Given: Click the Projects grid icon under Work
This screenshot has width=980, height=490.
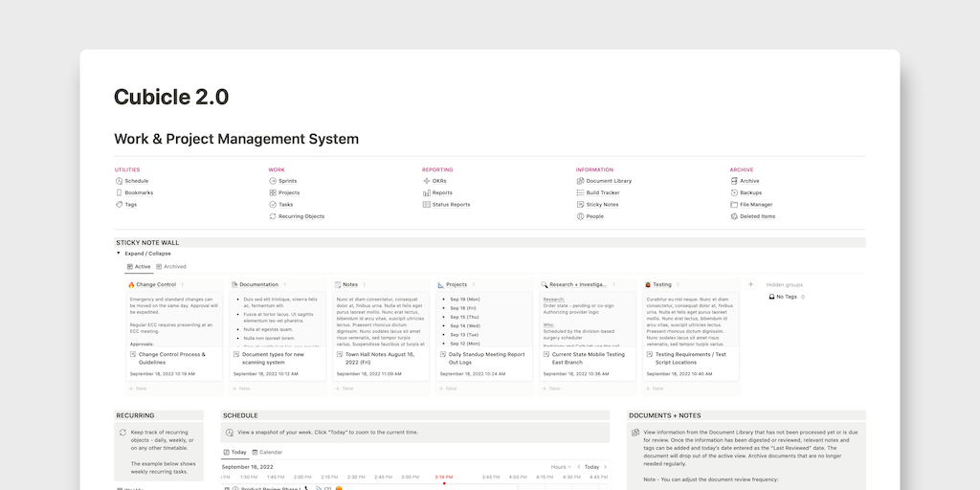Looking at the screenshot, I should click(273, 192).
